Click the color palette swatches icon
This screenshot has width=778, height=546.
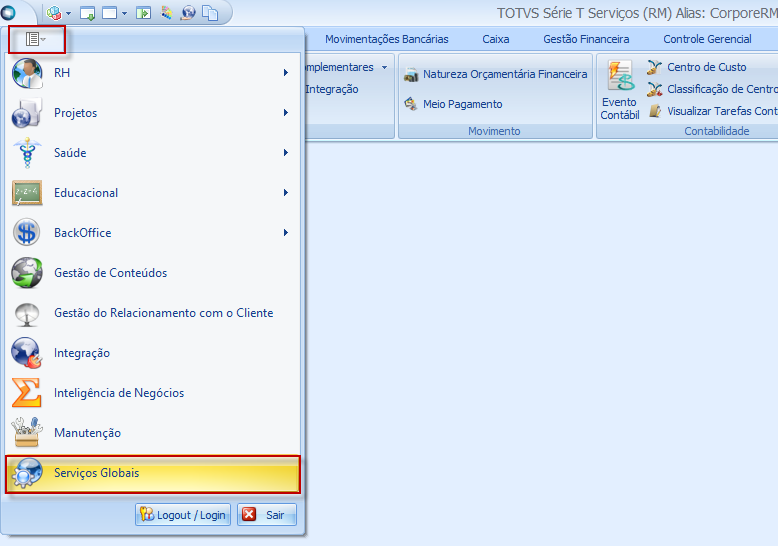pos(166,13)
